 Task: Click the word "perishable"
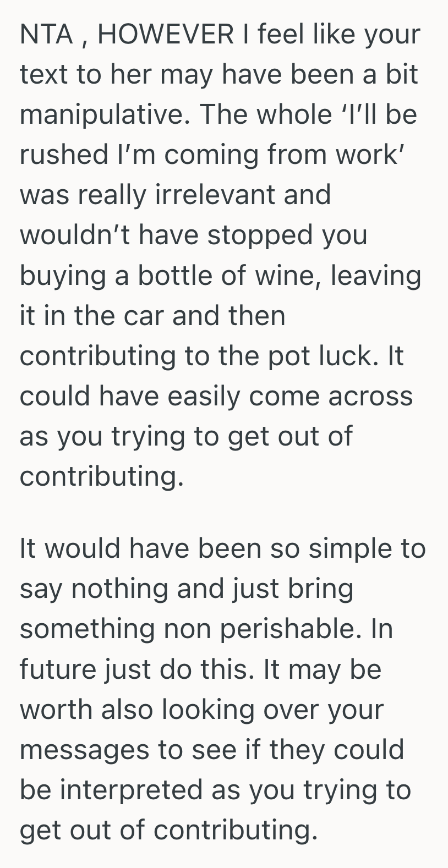[x=291, y=629]
